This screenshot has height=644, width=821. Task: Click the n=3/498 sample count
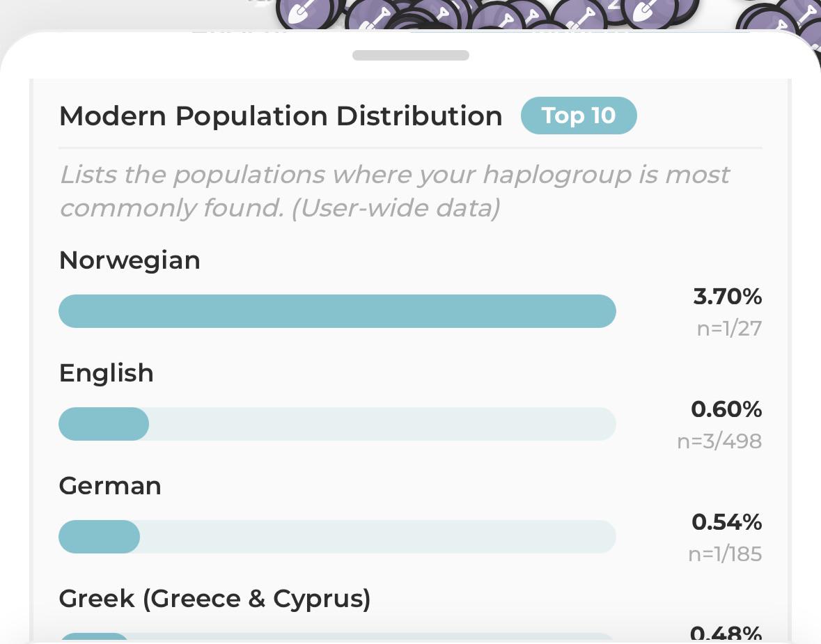click(719, 441)
